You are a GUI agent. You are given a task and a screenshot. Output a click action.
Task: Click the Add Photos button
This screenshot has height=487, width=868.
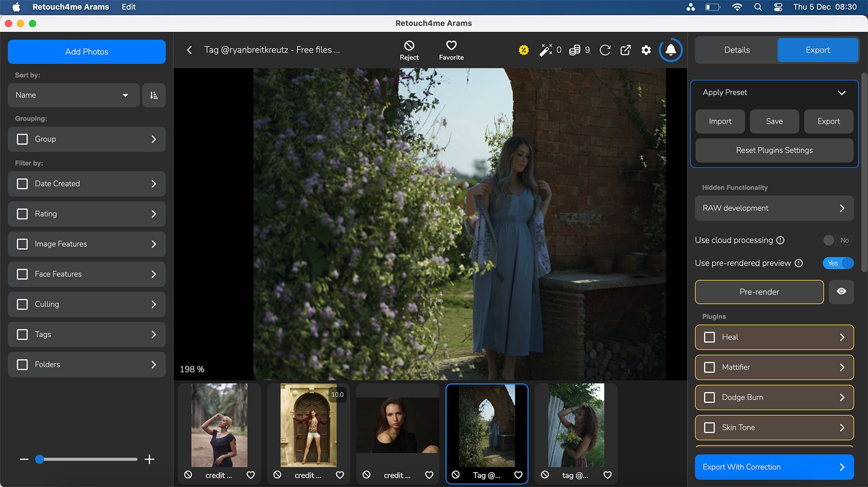coord(87,52)
